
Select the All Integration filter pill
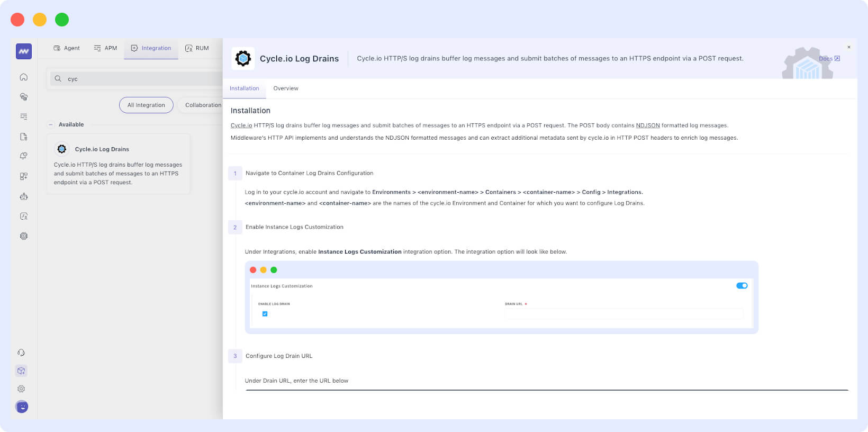coord(146,105)
